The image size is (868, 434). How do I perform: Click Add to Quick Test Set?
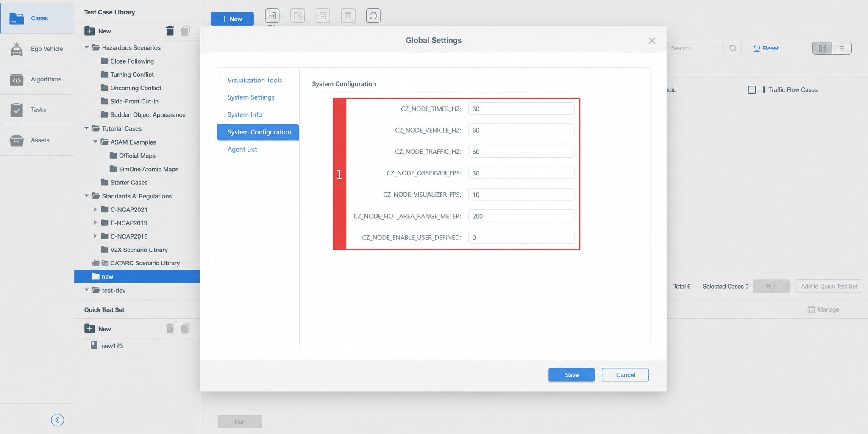point(829,287)
